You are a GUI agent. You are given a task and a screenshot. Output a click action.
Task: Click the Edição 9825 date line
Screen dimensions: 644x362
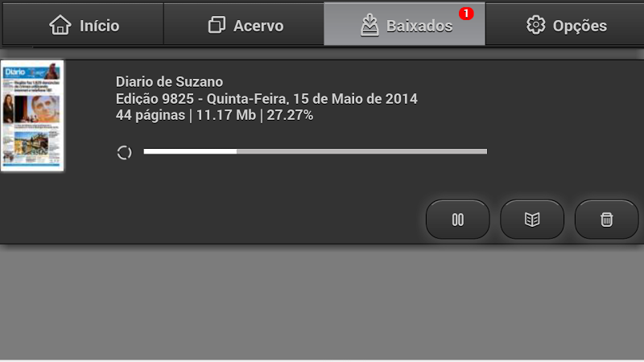pyautogui.click(x=266, y=98)
